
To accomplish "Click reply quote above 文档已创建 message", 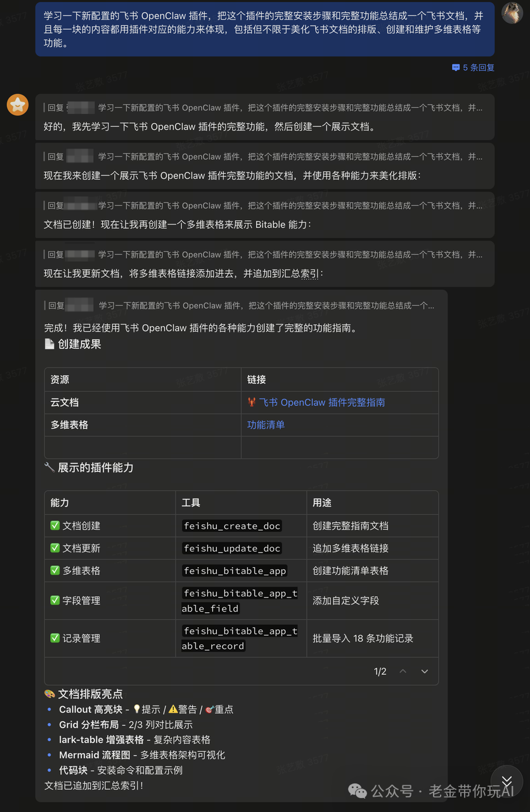I will tap(263, 206).
